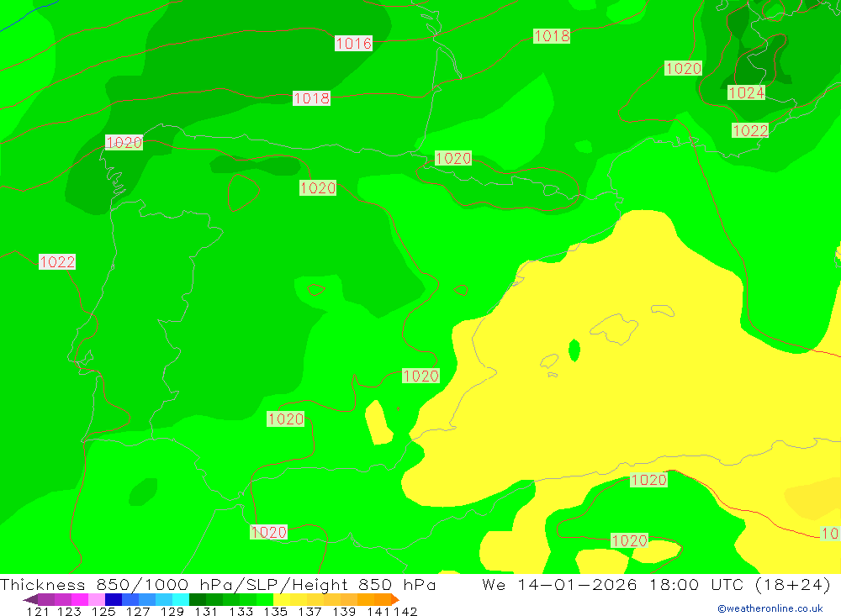Open the weatheronline.co.uk copyright link

(770, 608)
